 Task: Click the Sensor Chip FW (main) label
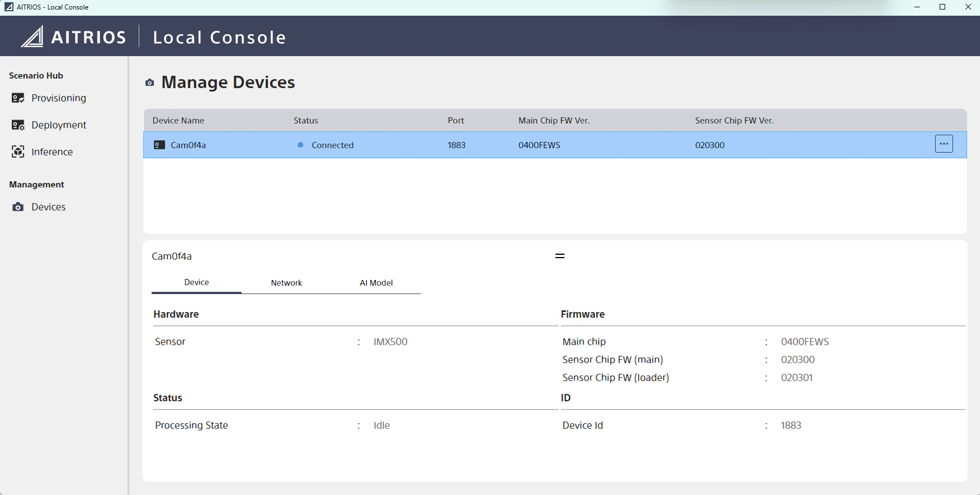pyautogui.click(x=613, y=360)
